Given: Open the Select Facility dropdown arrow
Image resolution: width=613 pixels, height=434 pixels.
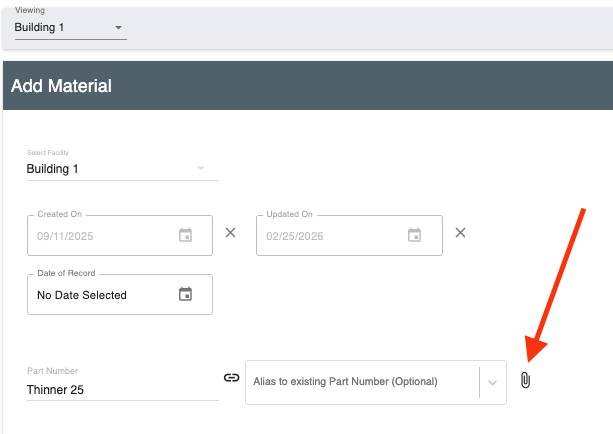Looking at the screenshot, I should click(x=200, y=169).
